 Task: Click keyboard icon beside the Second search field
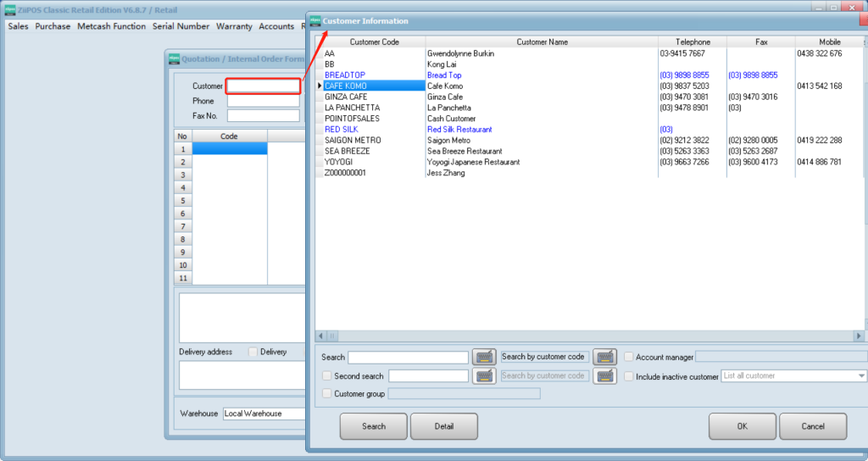click(484, 376)
